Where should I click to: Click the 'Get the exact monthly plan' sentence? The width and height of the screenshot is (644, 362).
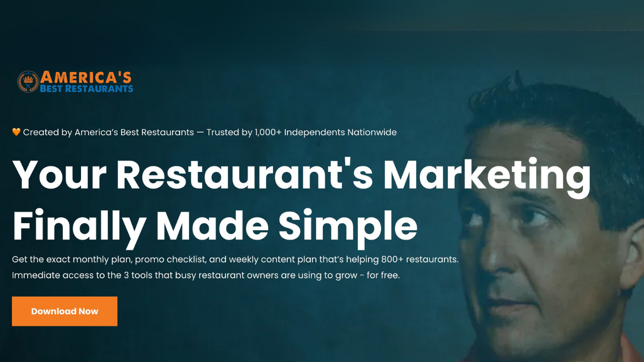tap(235, 260)
